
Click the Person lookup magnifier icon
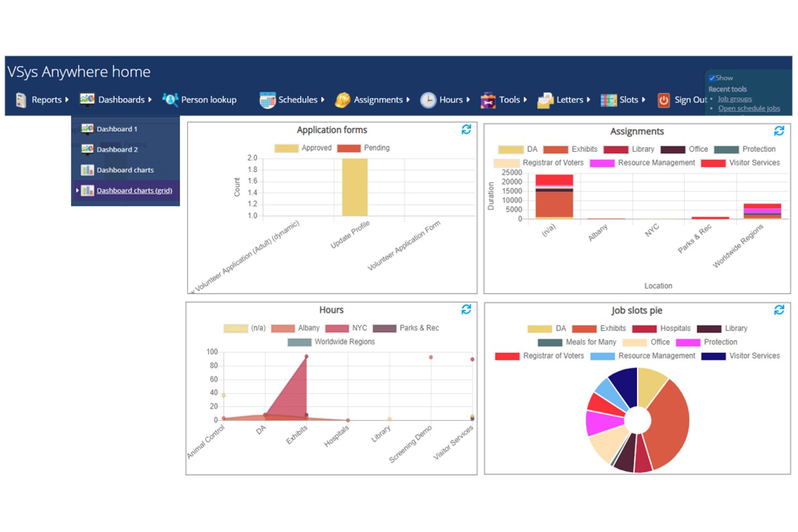pos(170,100)
